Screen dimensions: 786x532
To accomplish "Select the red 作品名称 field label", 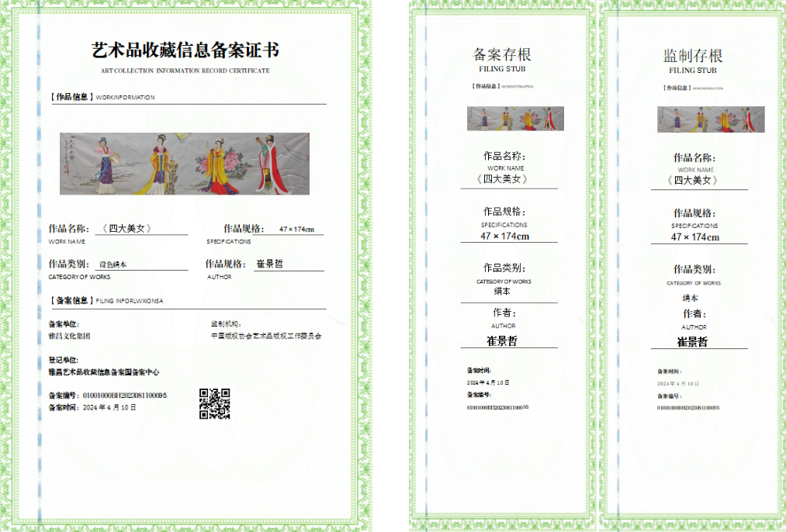I will 68,229.
